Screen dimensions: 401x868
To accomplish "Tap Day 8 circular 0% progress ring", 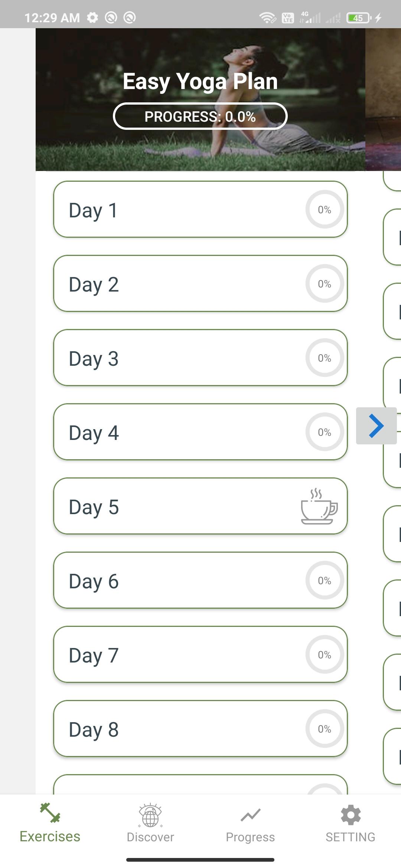I will [x=325, y=729].
